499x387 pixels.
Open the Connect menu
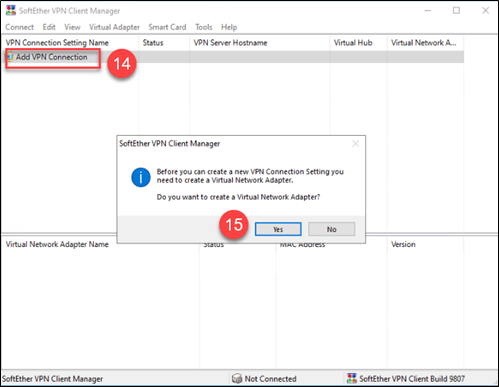coord(19,27)
